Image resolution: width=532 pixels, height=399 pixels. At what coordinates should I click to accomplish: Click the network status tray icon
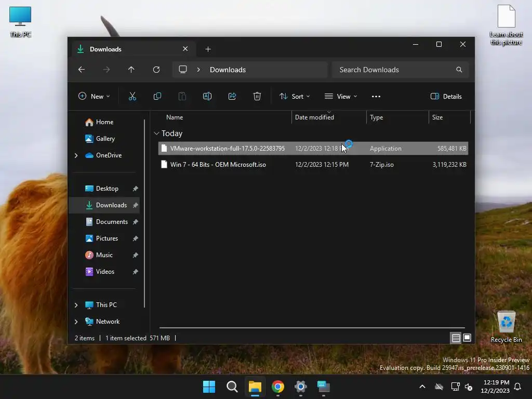click(x=455, y=387)
